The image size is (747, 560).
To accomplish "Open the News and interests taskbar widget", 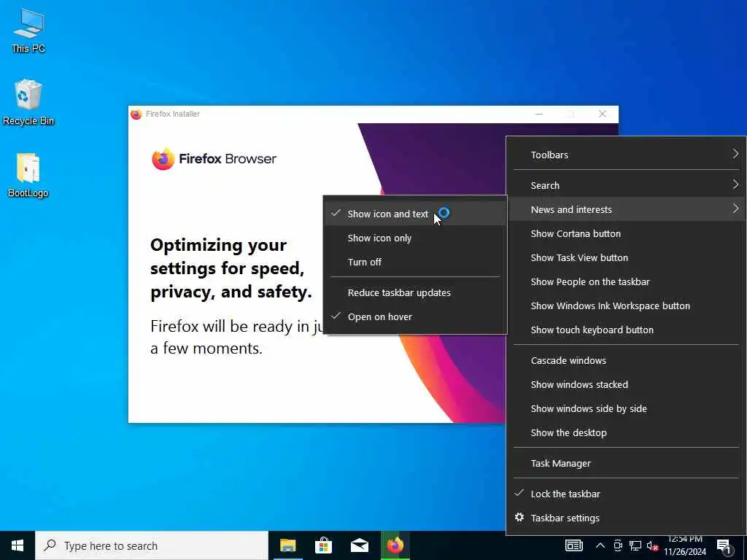I will [573, 545].
